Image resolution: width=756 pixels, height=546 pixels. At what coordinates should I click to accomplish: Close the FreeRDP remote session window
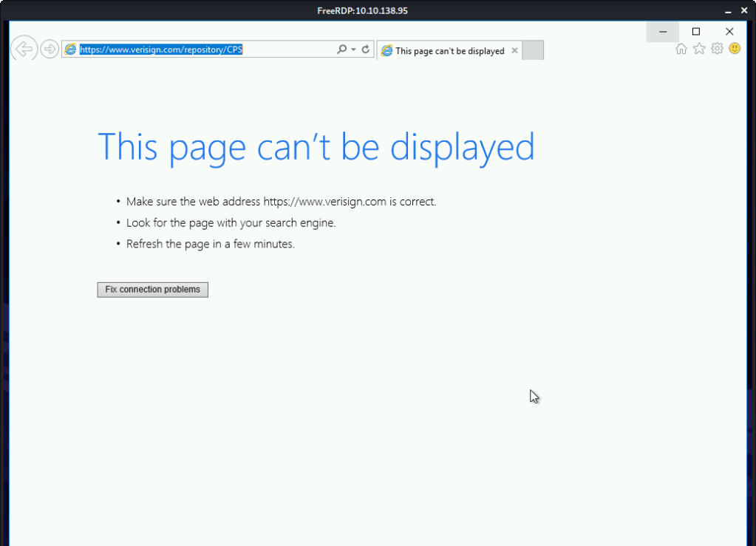746,10
